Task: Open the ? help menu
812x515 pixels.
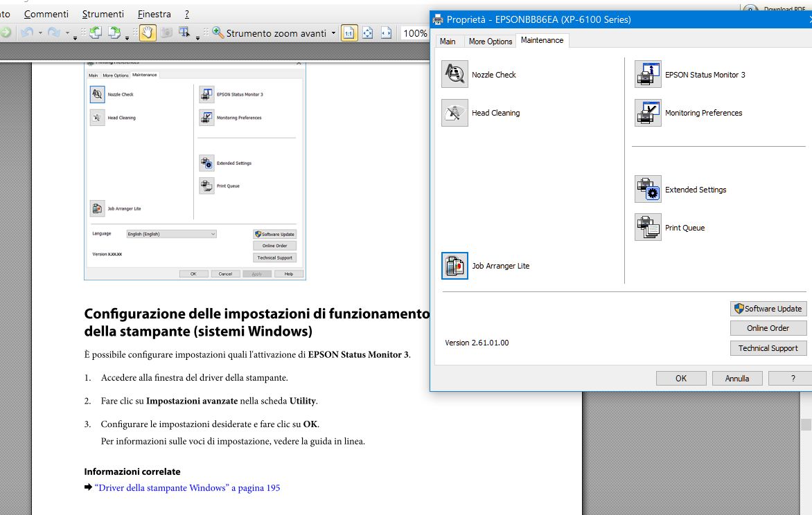Action: pyautogui.click(x=187, y=14)
